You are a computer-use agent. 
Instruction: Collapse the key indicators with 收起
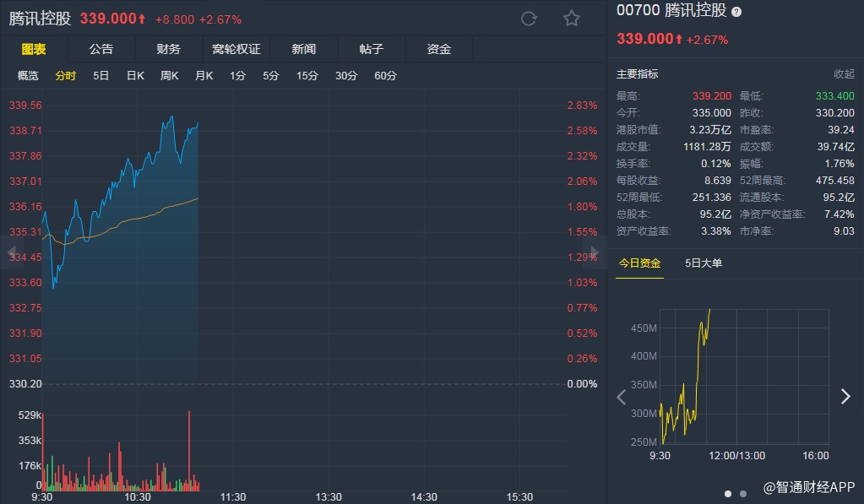(x=844, y=74)
